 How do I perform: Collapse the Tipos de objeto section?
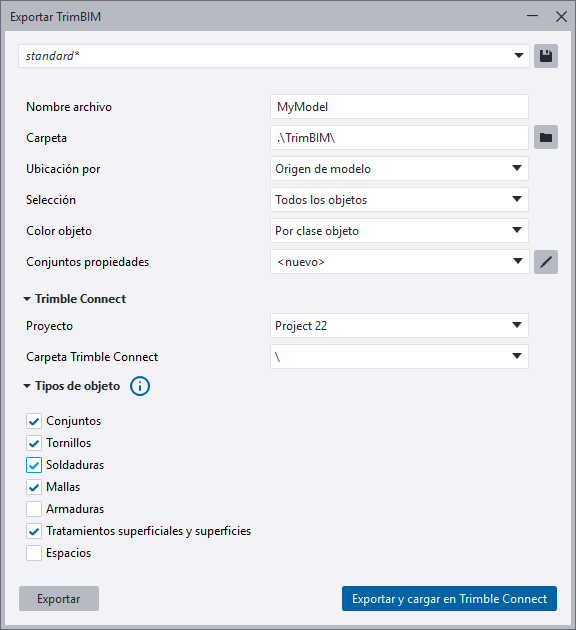pos(27,386)
